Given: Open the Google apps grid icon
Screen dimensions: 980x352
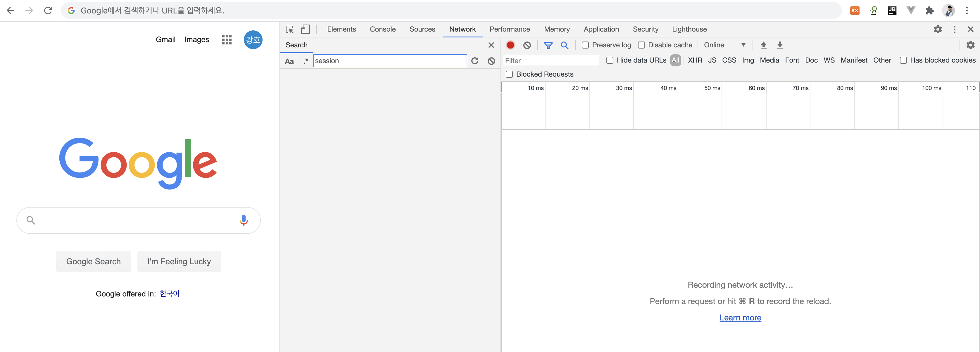Looking at the screenshot, I should pos(227,39).
